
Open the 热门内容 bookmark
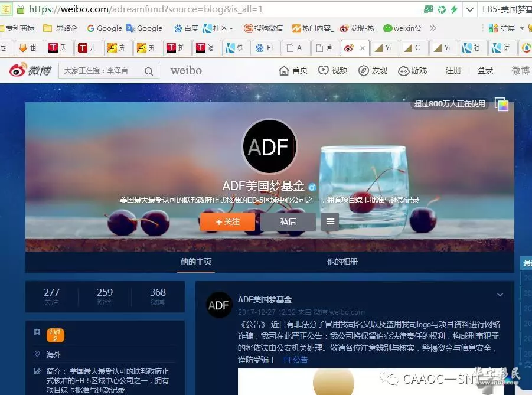313,28
